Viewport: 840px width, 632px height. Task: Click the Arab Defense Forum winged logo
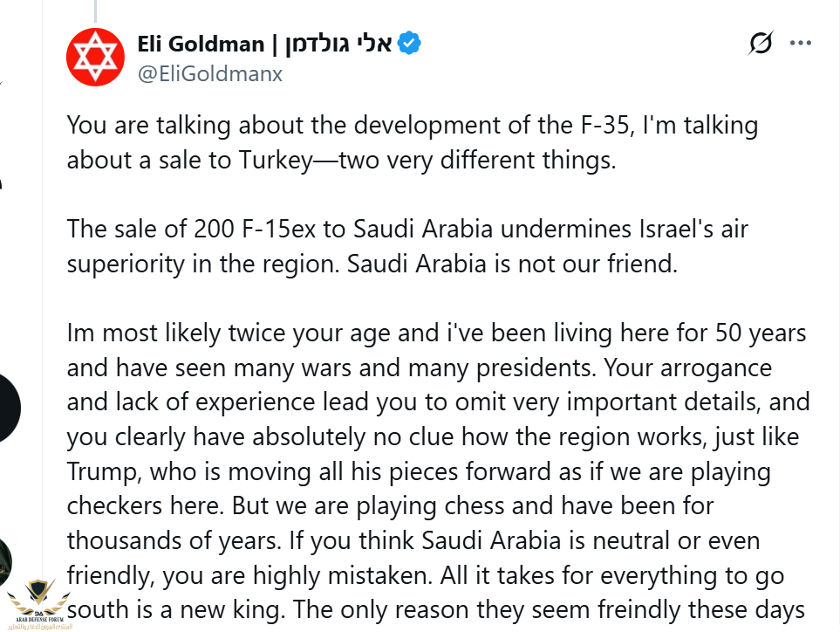(37, 603)
